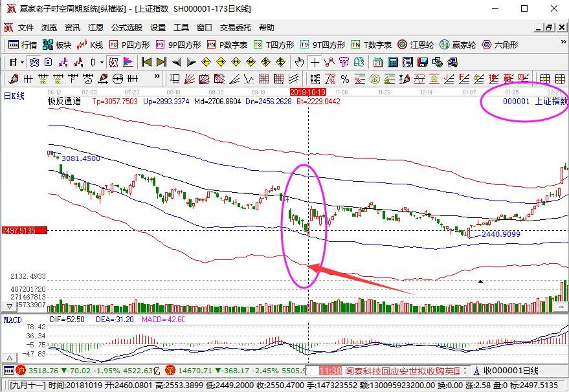Click the 深 Shenzhen index status icon
The image size is (569, 392).
click(x=170, y=370)
